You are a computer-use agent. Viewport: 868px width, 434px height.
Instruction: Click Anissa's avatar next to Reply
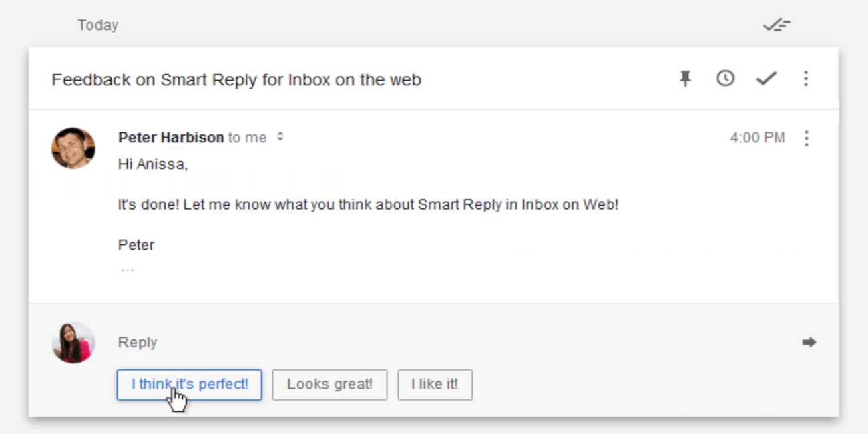(73, 342)
